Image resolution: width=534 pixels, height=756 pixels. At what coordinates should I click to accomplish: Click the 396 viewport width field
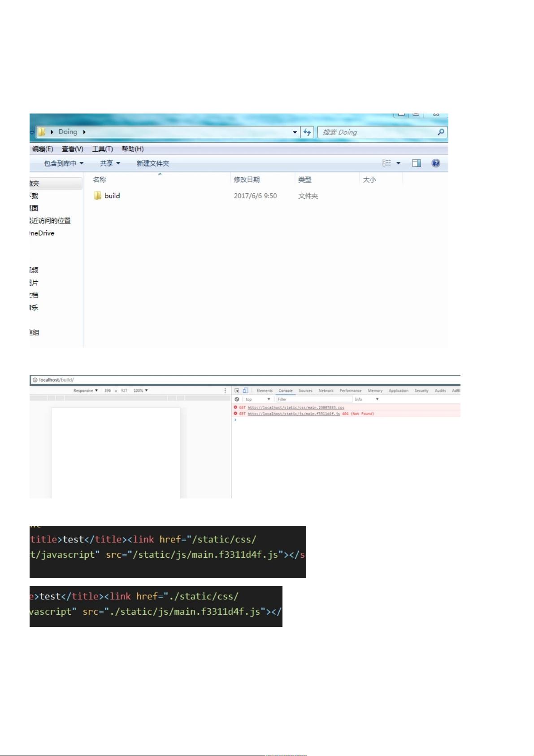tap(108, 390)
